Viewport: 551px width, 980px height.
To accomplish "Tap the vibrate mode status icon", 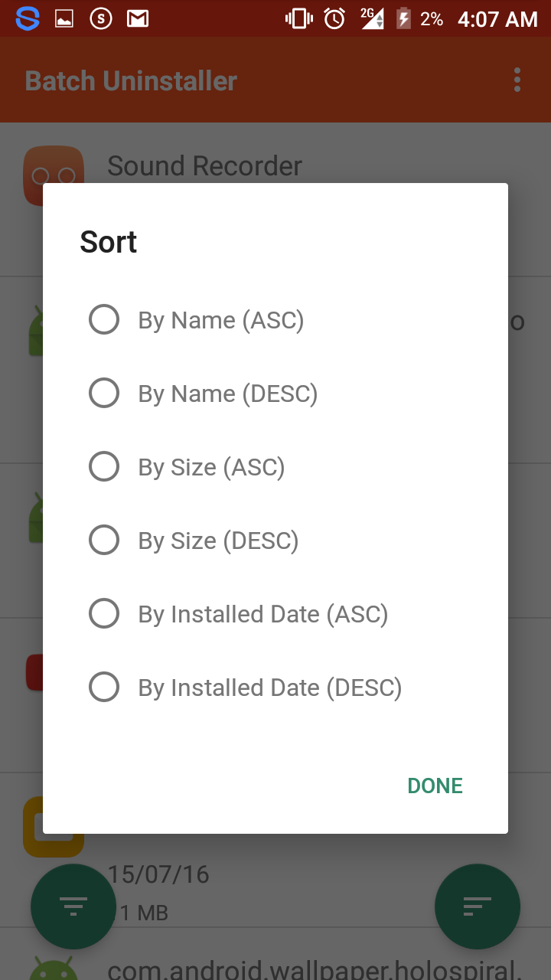I will pos(297,18).
